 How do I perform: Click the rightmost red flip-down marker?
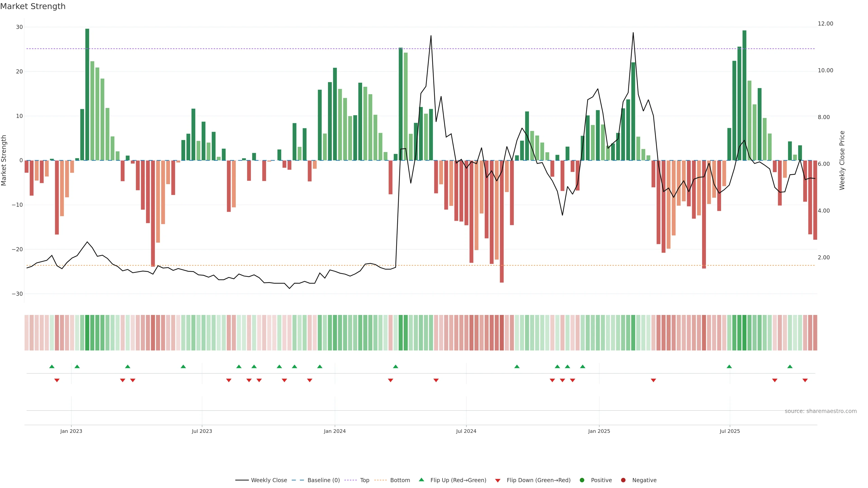coord(805,380)
